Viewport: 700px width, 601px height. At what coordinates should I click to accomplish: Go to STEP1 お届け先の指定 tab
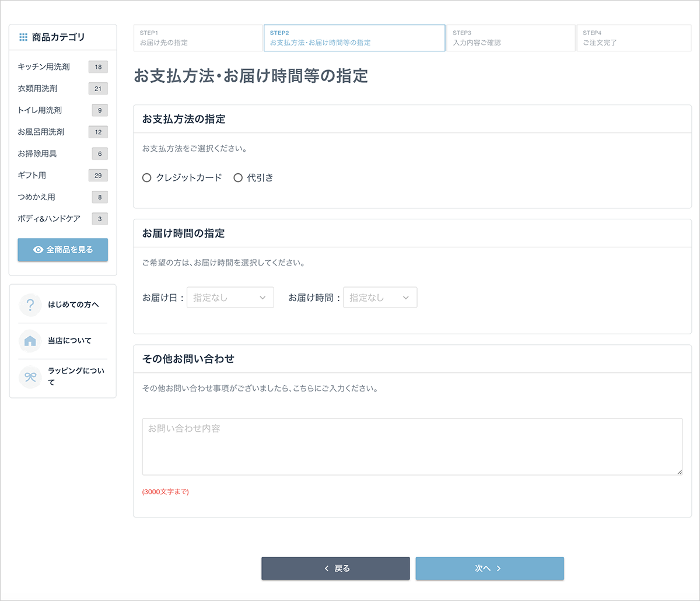pos(198,38)
